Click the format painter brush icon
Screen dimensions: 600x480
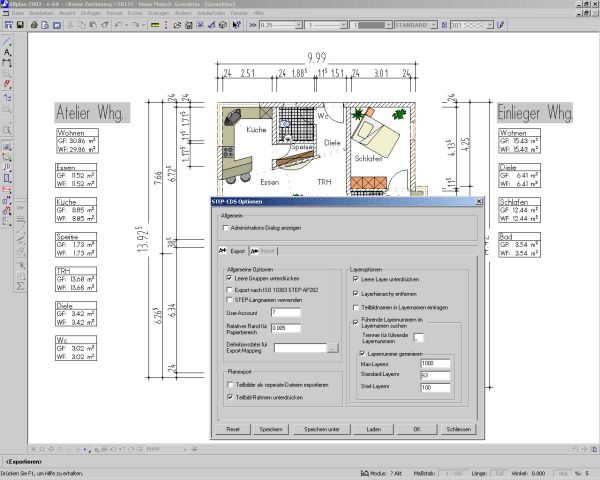(x=104, y=25)
